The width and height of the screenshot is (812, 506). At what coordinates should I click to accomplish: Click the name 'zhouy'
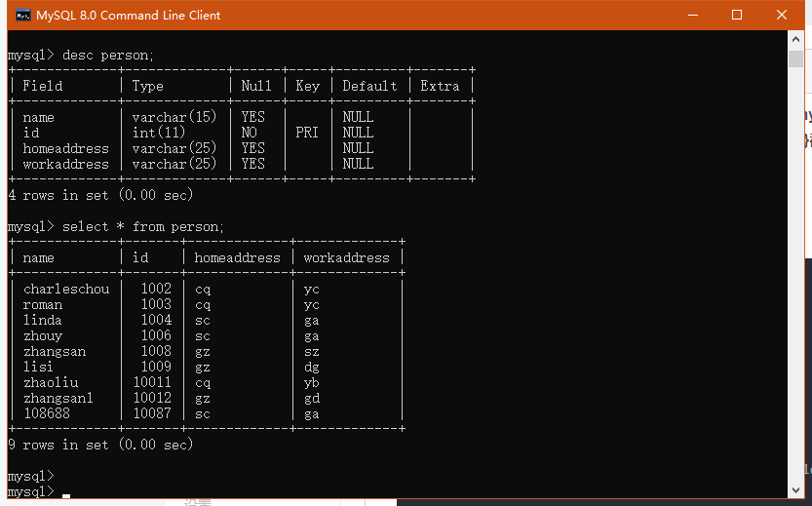(43, 336)
